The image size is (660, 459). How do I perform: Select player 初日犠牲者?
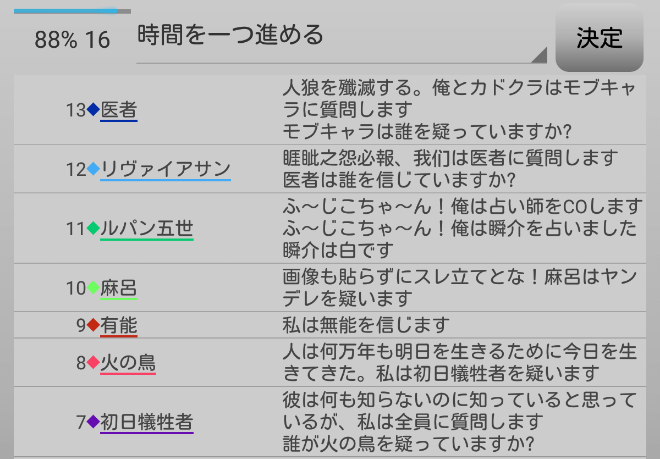coord(147,421)
